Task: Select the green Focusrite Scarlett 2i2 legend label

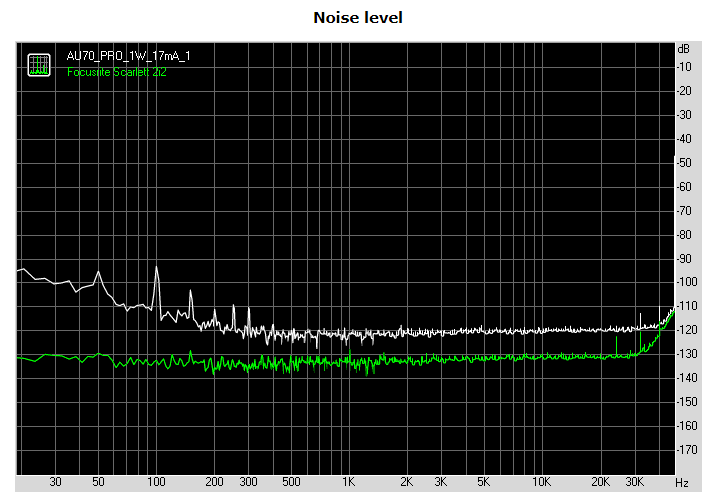Action: (x=117, y=72)
